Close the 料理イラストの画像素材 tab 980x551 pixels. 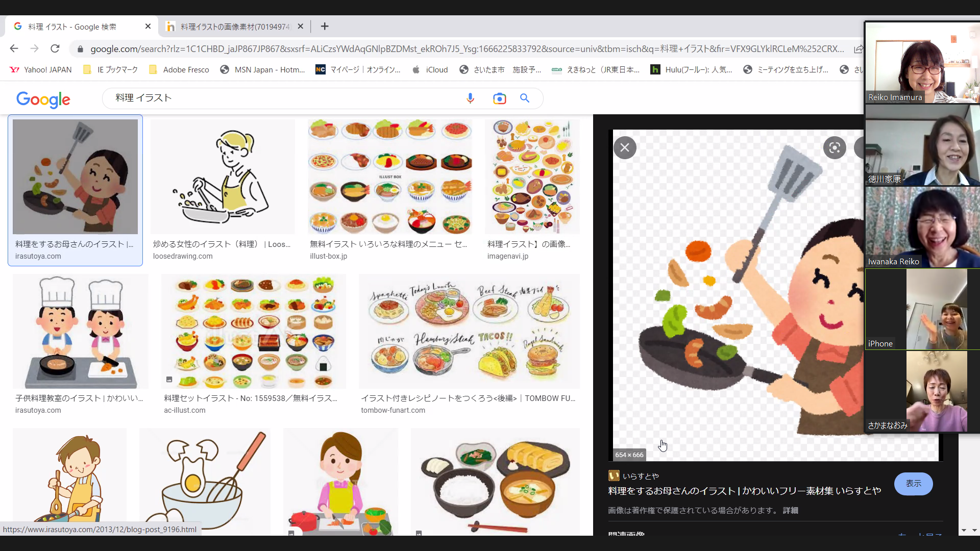[300, 27]
